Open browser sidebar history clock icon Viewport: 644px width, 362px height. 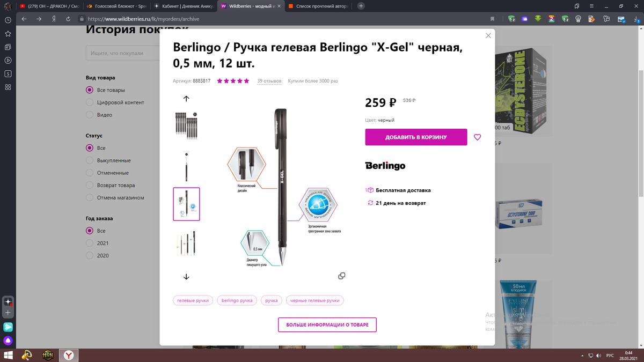coord(8,20)
